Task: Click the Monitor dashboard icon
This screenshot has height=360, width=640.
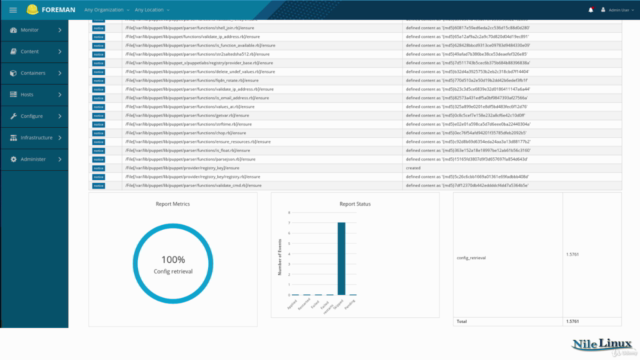Action: pos(13,30)
